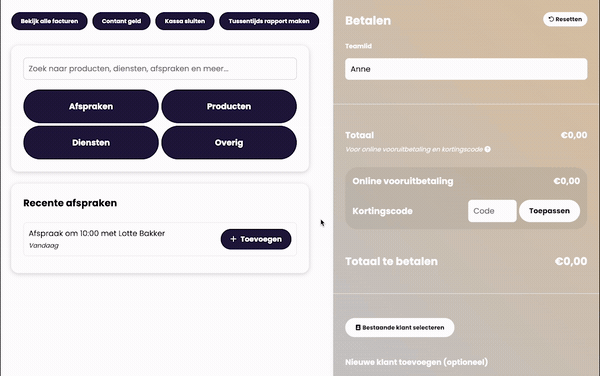The image size is (600, 376).
Task: Select the Overig category
Action: [x=229, y=143]
